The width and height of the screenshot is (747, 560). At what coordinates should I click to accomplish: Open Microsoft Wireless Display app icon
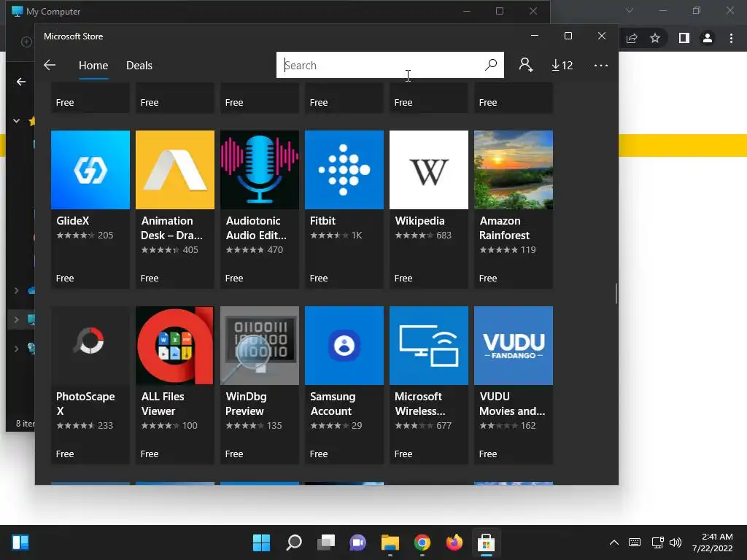tap(429, 345)
